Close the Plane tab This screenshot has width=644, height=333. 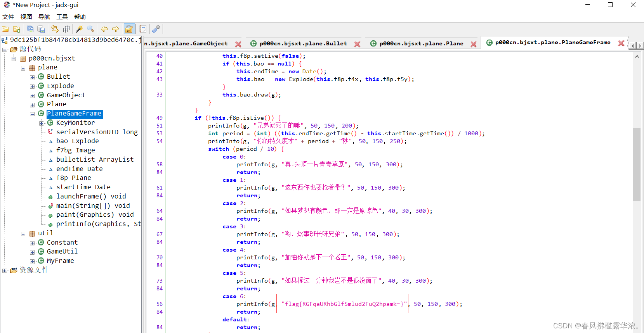click(x=474, y=44)
